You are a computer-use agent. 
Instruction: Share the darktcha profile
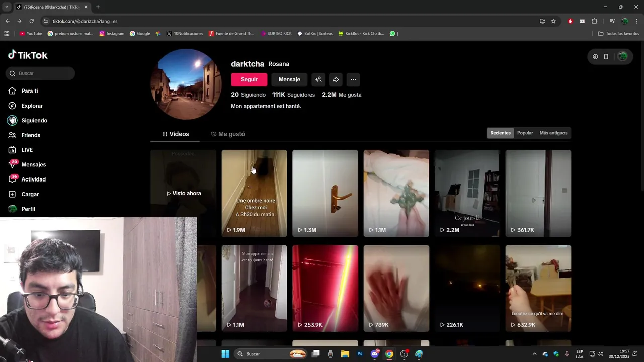click(x=336, y=79)
